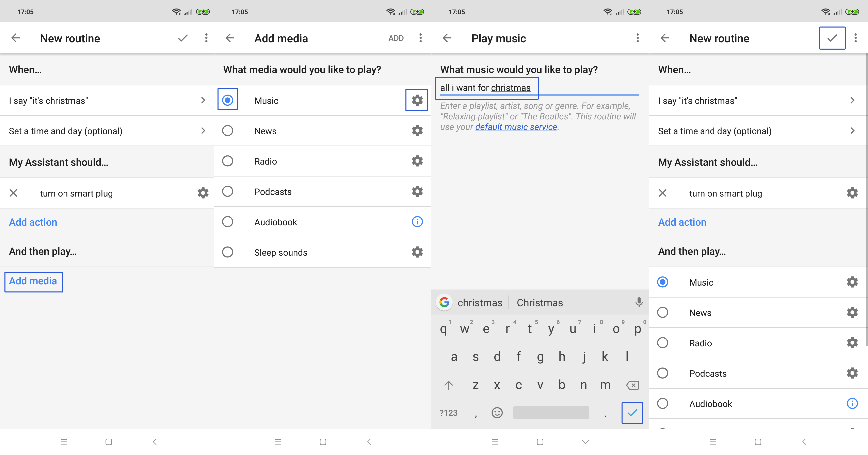Tap the voice input microphone on the keyboard
The height and width of the screenshot is (455, 868).
point(639,302)
